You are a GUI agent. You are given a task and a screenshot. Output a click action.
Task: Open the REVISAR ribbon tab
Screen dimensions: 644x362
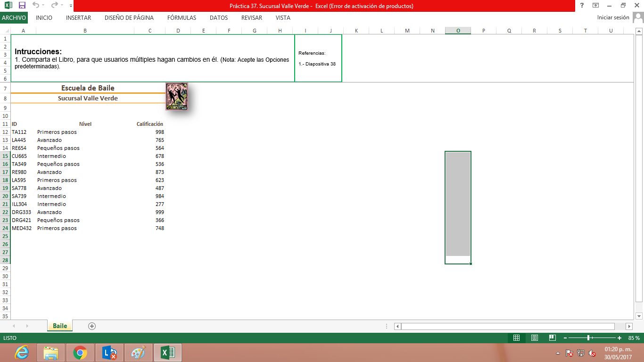(252, 18)
